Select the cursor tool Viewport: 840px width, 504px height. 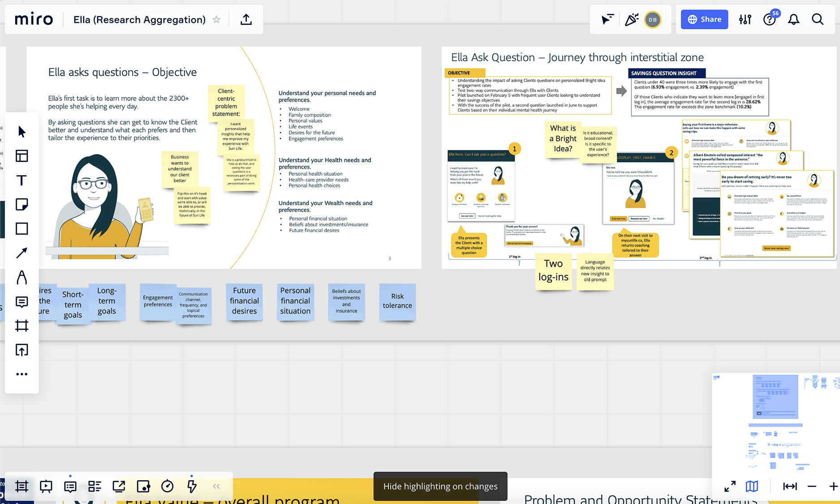[x=22, y=131]
